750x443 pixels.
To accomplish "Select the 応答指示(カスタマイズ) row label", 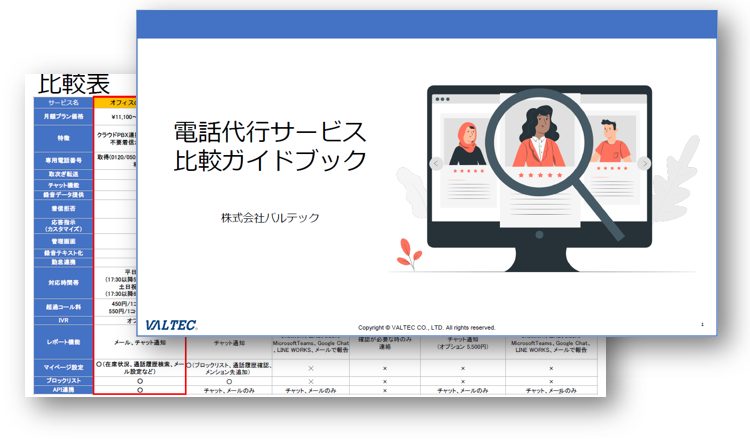I will point(64,226).
